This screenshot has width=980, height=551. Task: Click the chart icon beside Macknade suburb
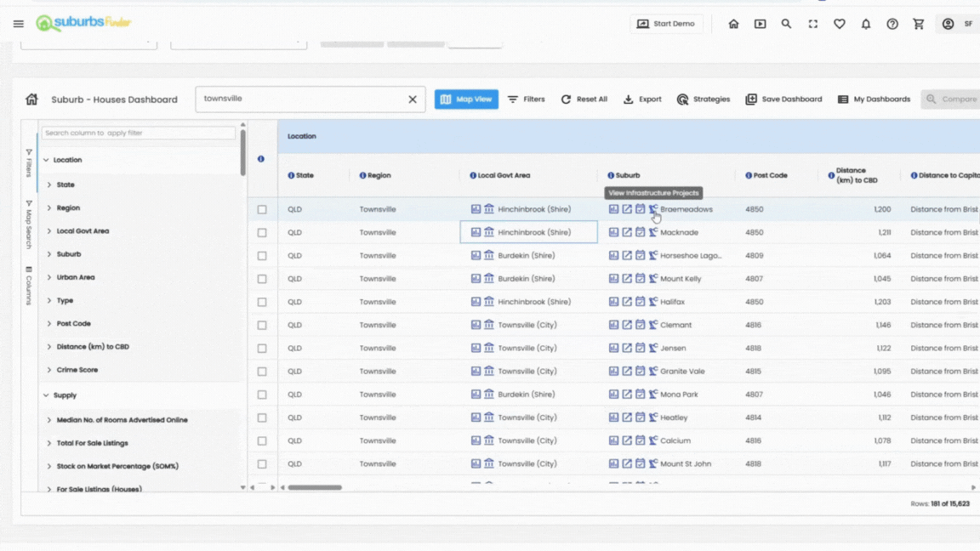(x=613, y=232)
